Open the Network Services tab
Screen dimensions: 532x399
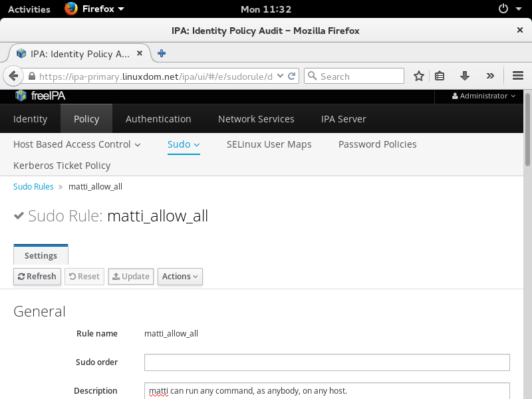[256, 119]
